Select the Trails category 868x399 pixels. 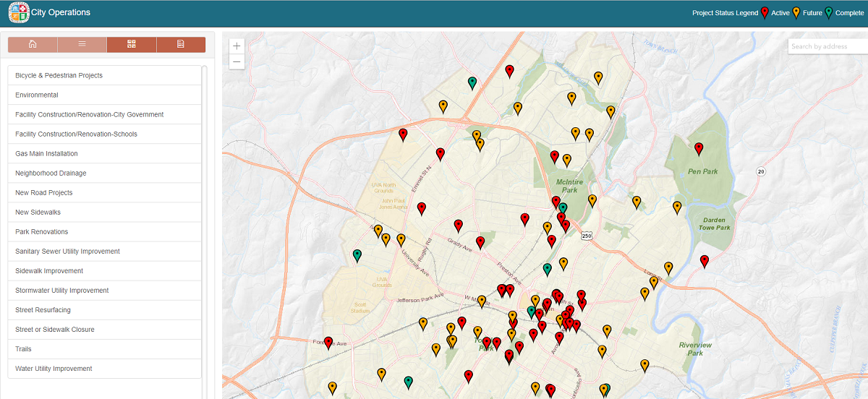click(104, 348)
